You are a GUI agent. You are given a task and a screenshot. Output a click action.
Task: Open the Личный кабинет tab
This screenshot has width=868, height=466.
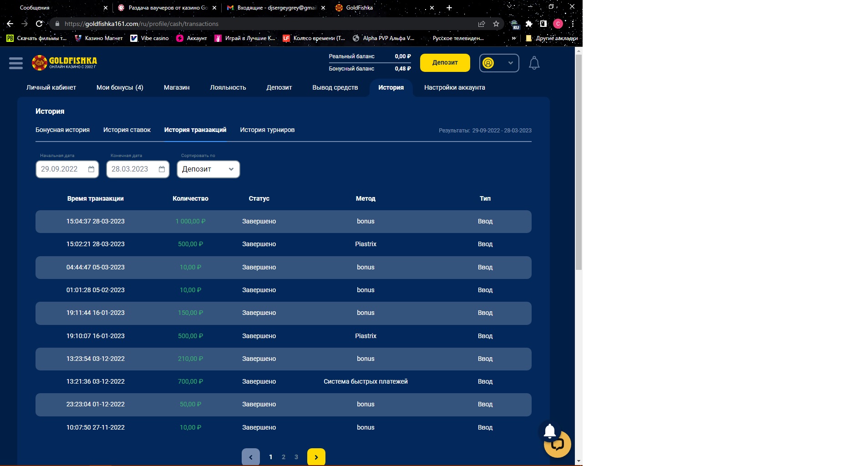tap(51, 87)
